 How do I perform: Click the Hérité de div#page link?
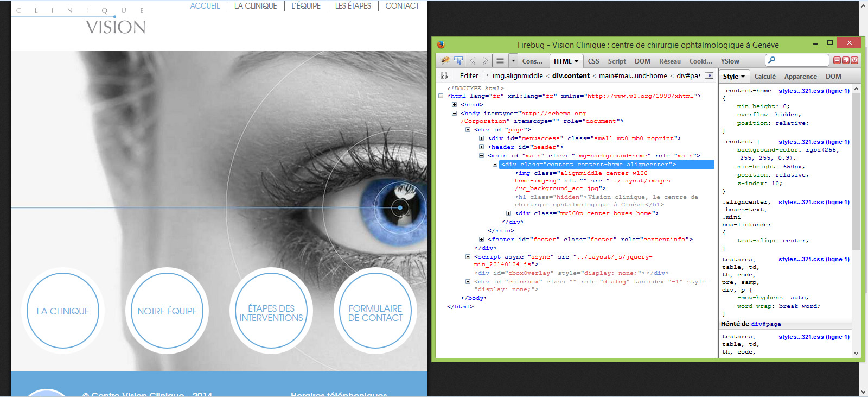[x=766, y=324]
